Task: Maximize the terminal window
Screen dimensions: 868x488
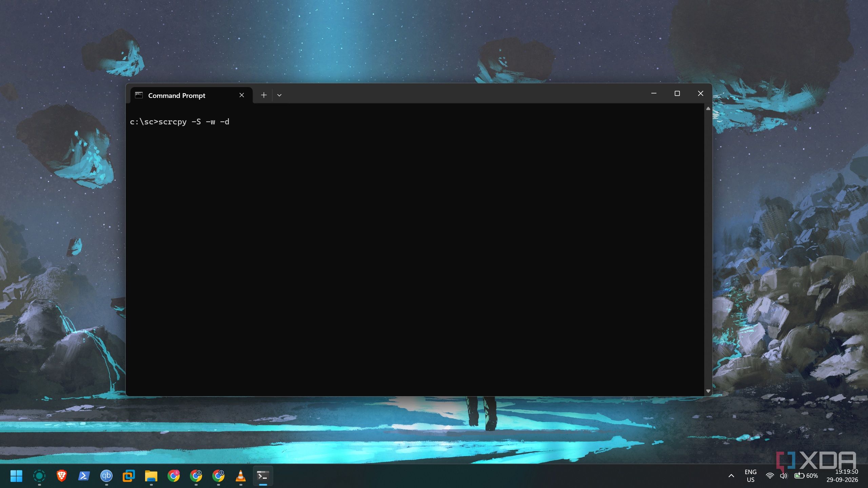Action: tap(677, 93)
